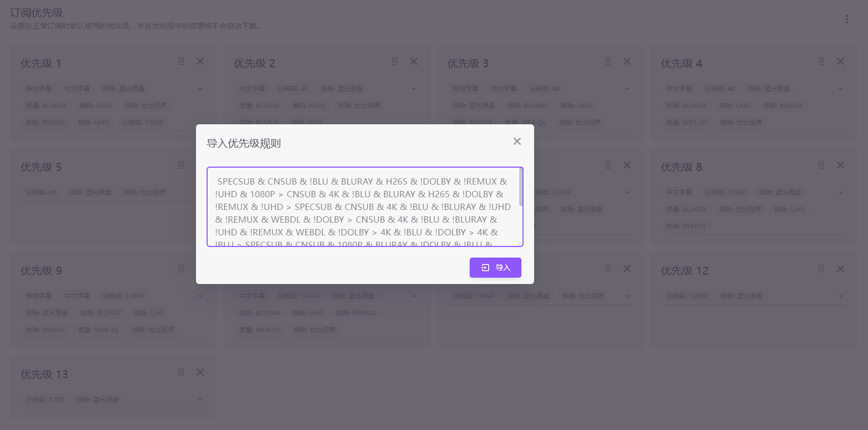Open the 优先级 13 rules dropdown
The width and height of the screenshot is (868, 430).
pos(200,400)
